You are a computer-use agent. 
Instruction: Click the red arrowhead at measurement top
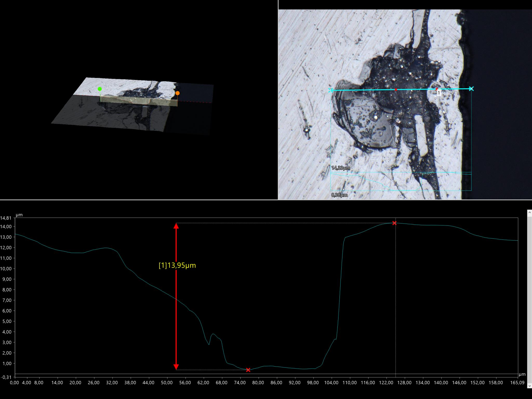click(x=176, y=226)
